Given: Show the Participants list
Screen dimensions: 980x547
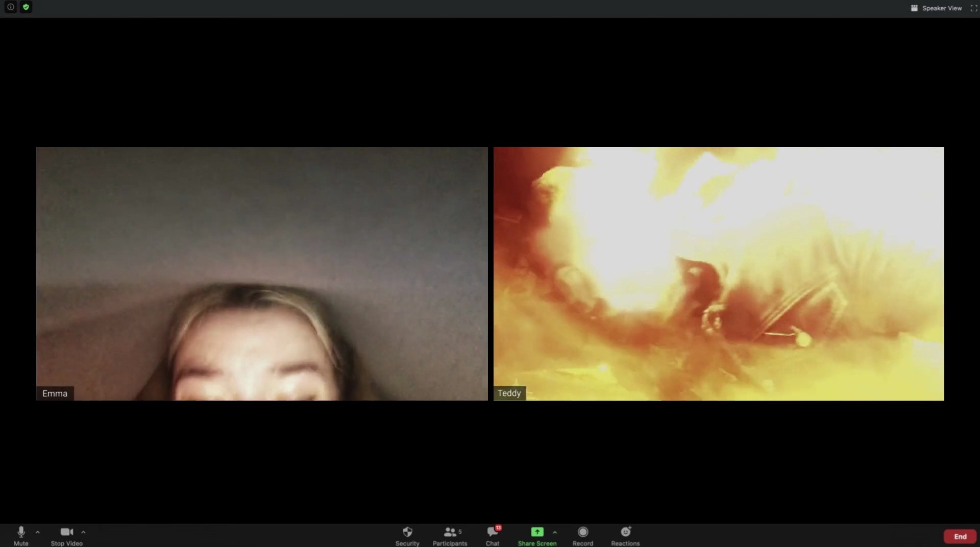Looking at the screenshot, I should pyautogui.click(x=450, y=536).
